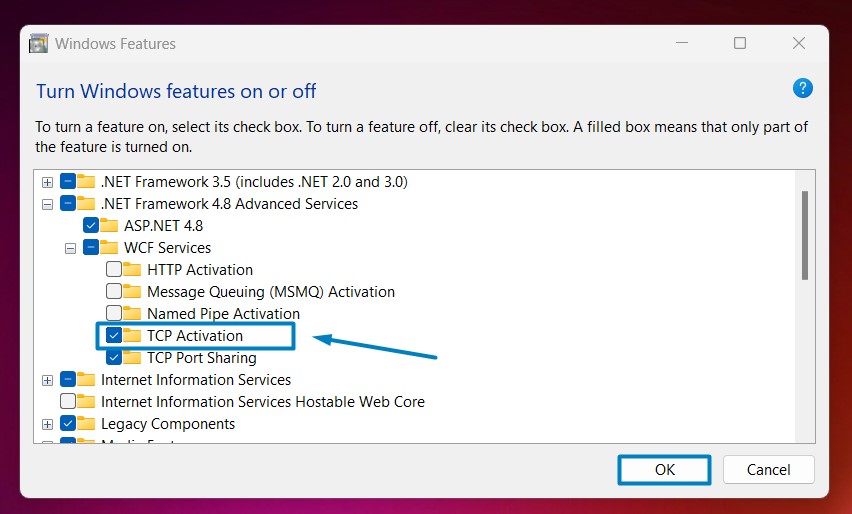The width and height of the screenshot is (852, 514).
Task: Click the Internet Information Services folder icon
Action: coord(86,379)
